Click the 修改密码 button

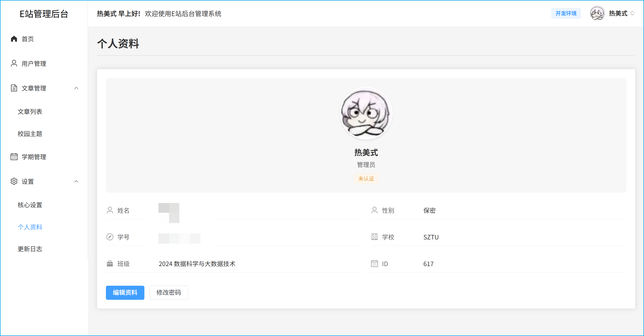coord(169,292)
